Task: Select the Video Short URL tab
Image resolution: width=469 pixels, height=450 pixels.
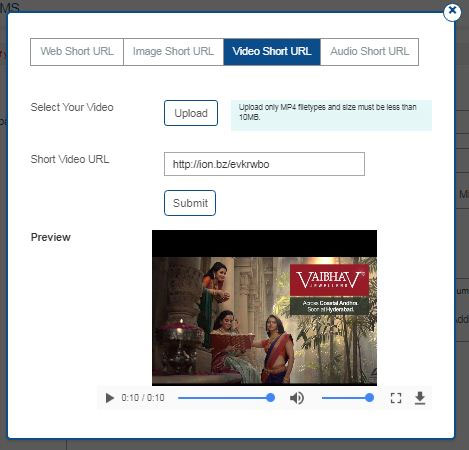Action: tap(272, 52)
